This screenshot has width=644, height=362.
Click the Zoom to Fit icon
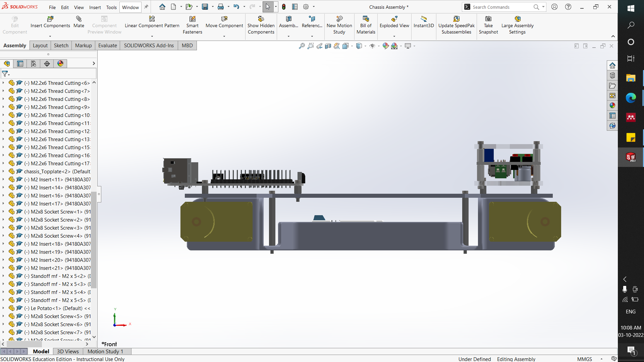pos(302,46)
